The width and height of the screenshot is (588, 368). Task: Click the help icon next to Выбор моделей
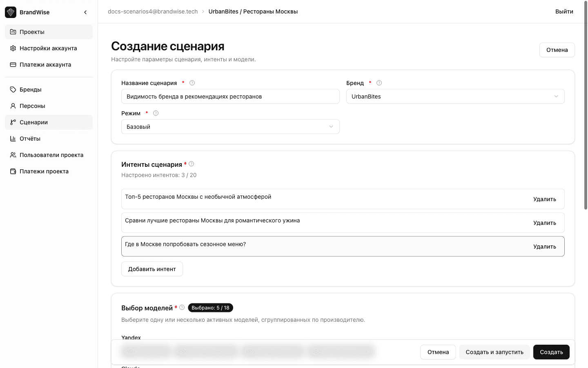tap(182, 307)
